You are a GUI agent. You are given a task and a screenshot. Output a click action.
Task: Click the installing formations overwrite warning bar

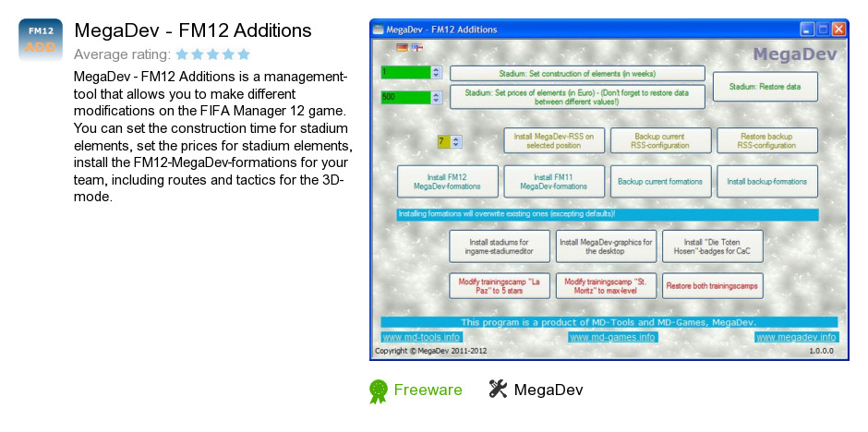608,215
